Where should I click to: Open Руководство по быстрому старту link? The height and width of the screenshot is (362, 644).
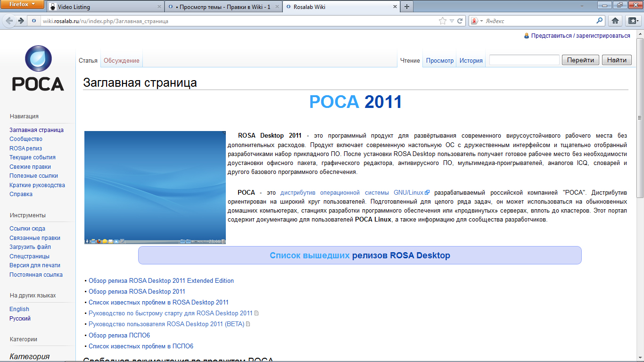[x=171, y=313]
